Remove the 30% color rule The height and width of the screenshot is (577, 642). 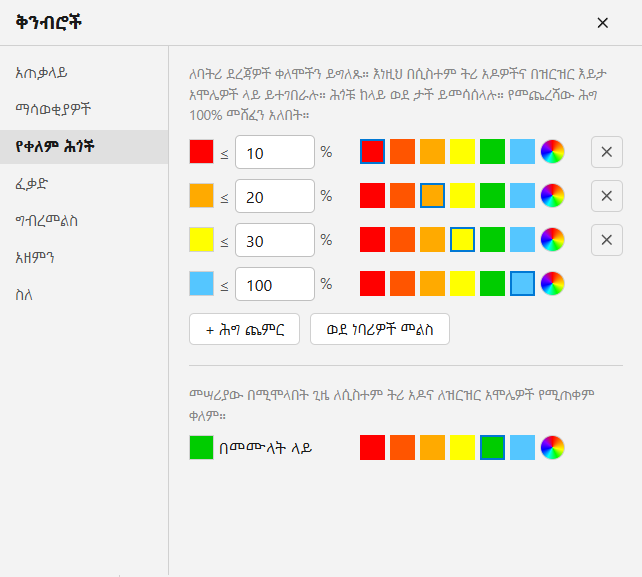click(607, 240)
